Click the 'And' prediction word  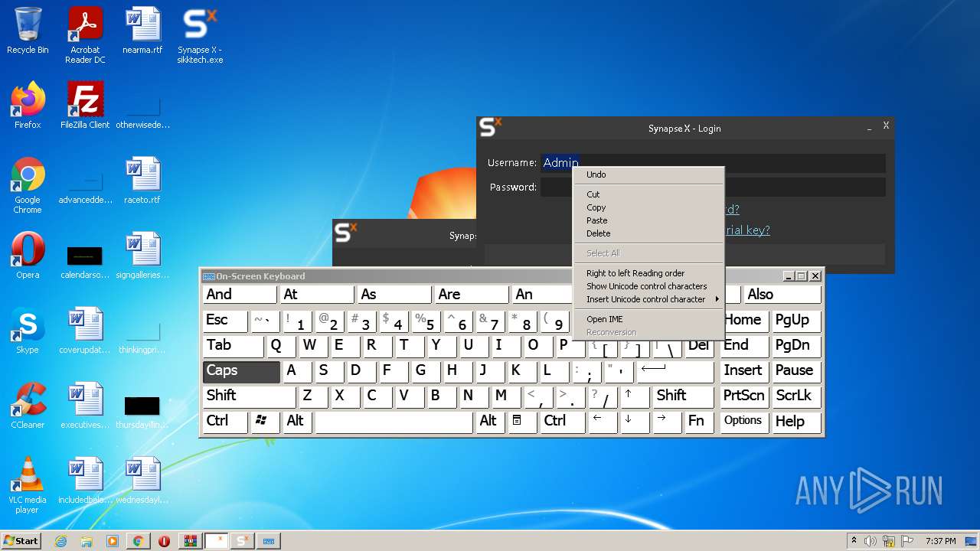(240, 295)
